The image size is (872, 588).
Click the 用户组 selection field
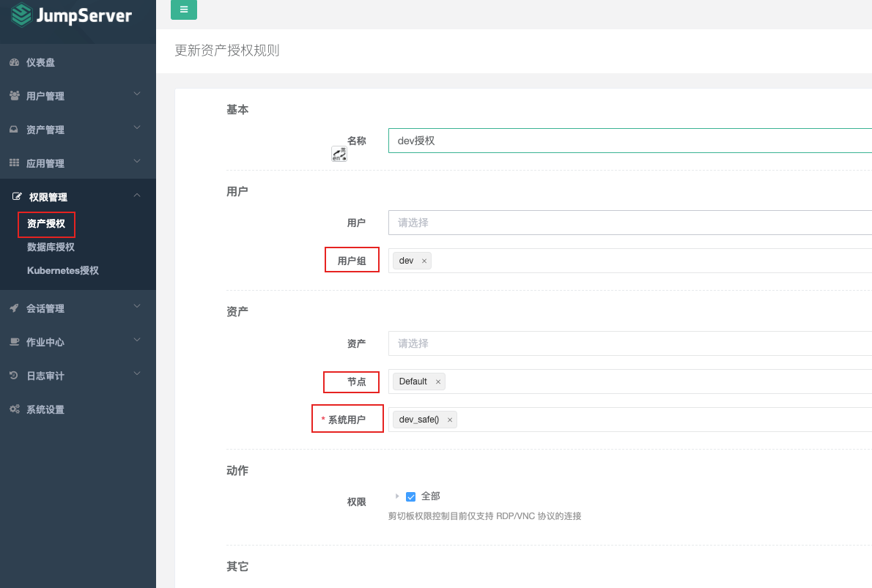point(630,261)
